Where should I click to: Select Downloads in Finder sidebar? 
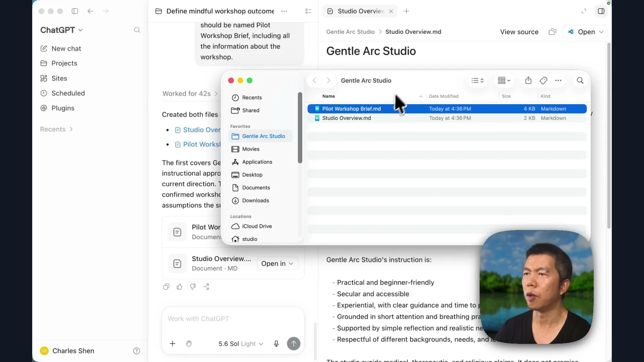click(260, 200)
